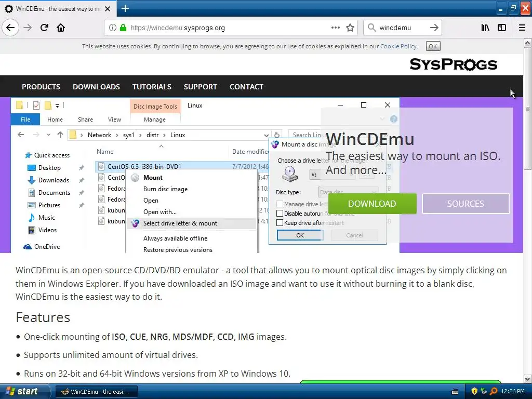
Task: Click the page vertical scrollbar thumb
Action: [x=528, y=109]
